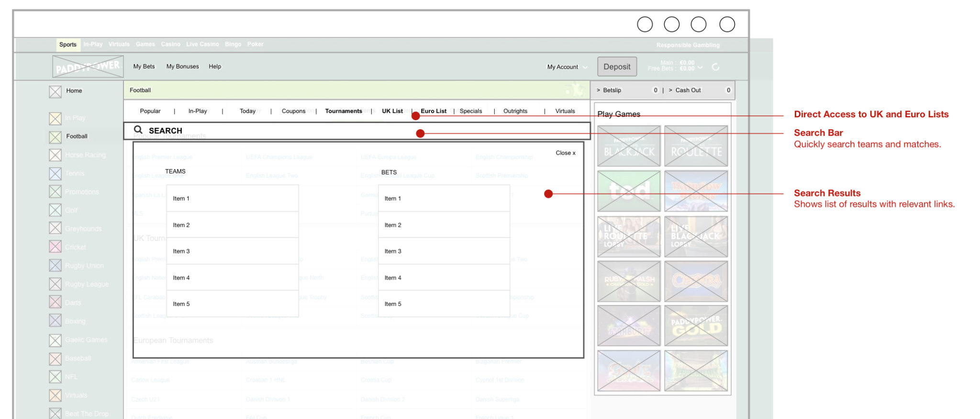Open the Roulette game thumbnail
This screenshot has height=419, width=980.
click(696, 146)
